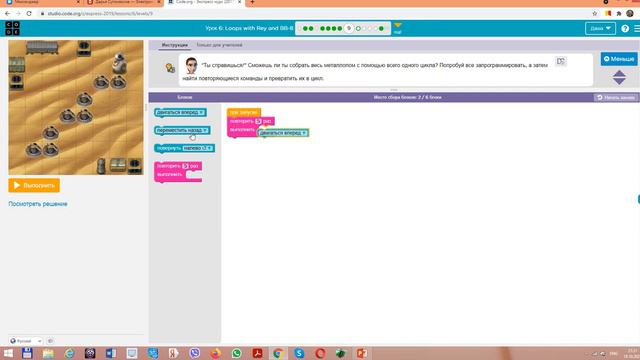Switch to the Instructions tab
This screenshot has height=360, width=640.
174,45
